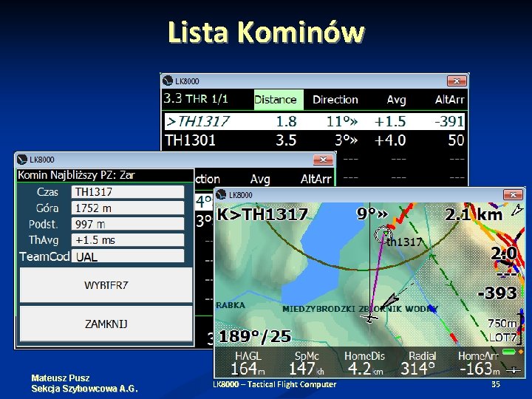Click the north compass arrow icon on map
The height and width of the screenshot is (399, 532).
click(517, 211)
